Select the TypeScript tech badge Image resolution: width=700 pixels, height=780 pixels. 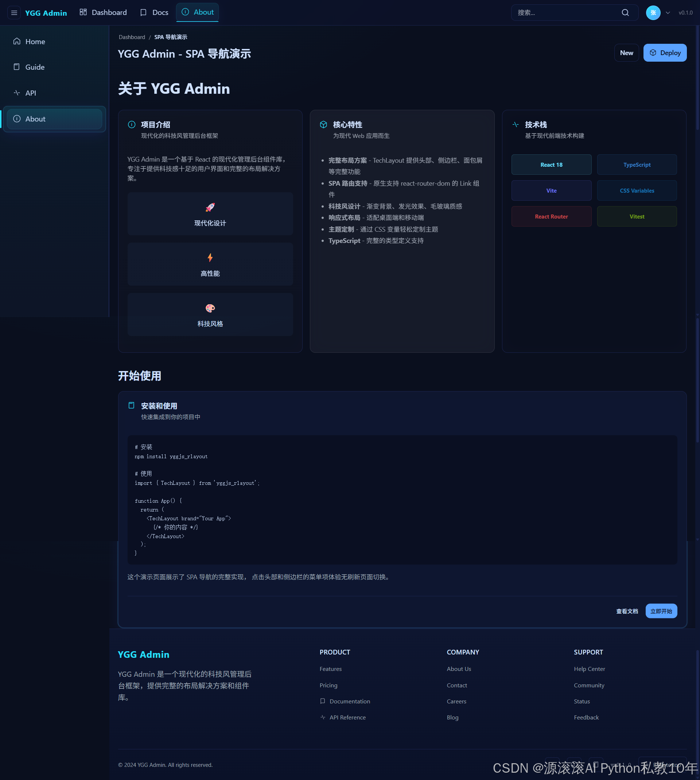tap(637, 165)
